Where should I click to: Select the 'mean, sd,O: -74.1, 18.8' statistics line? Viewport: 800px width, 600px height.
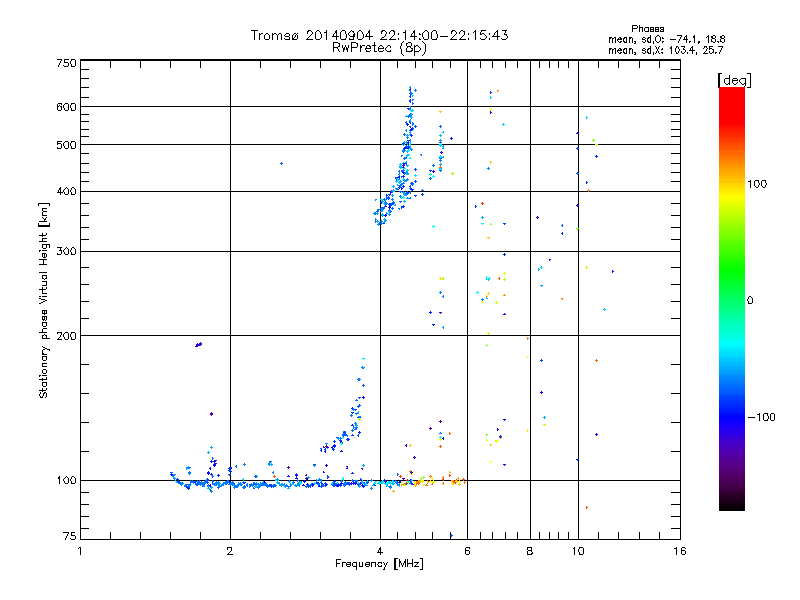pos(666,39)
